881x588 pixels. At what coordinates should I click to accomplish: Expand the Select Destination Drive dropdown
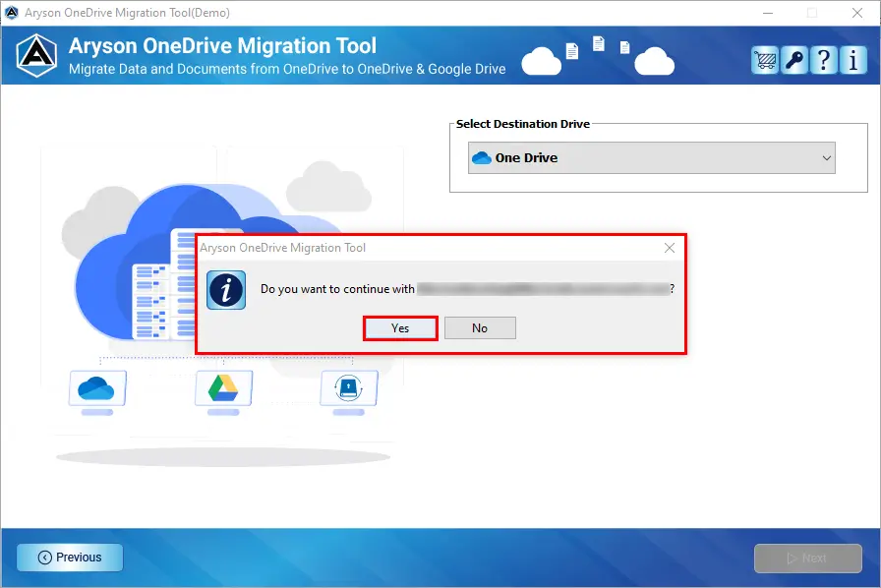652,158
